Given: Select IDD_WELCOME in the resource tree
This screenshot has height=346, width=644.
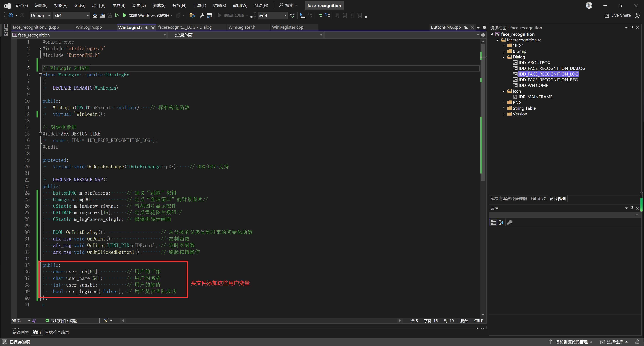Looking at the screenshot, I should point(533,86).
